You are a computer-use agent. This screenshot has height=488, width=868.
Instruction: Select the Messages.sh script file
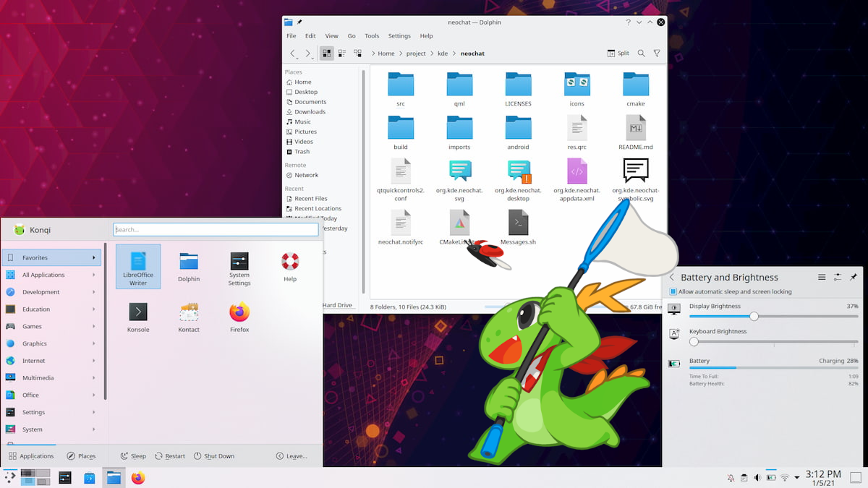(x=518, y=228)
